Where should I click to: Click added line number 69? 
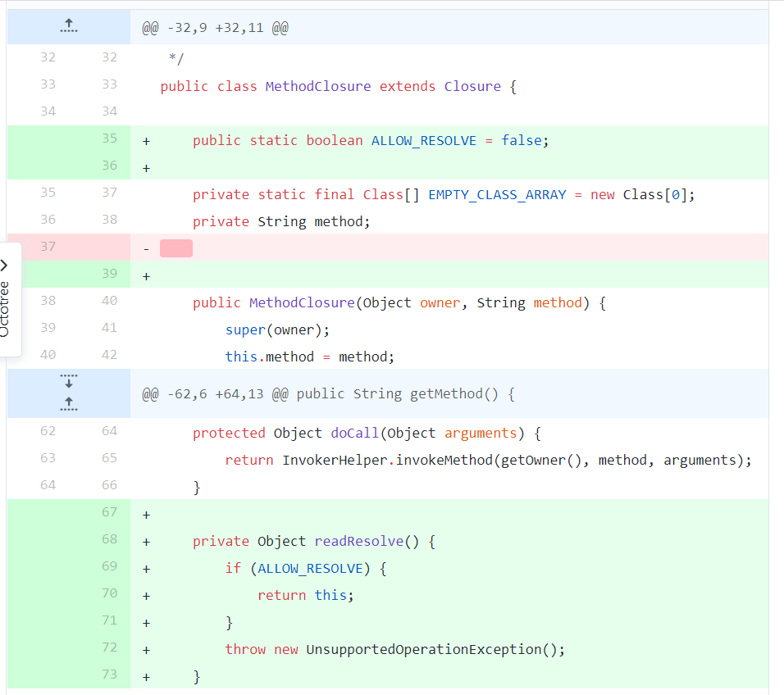110,566
